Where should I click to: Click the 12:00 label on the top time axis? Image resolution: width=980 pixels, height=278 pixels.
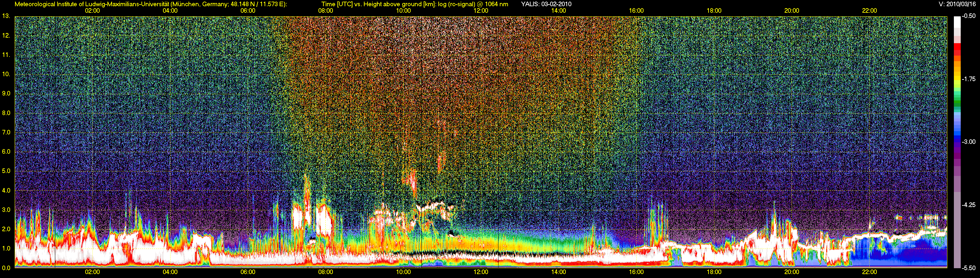coord(481,11)
